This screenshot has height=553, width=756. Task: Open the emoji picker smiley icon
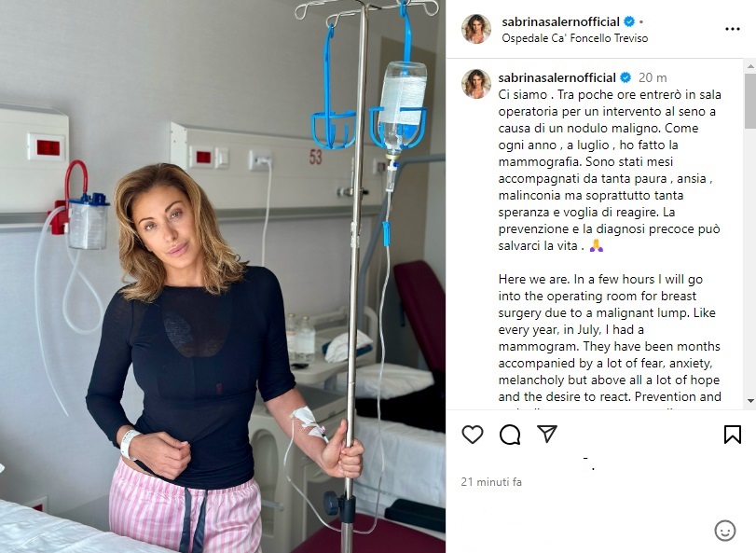point(724,531)
